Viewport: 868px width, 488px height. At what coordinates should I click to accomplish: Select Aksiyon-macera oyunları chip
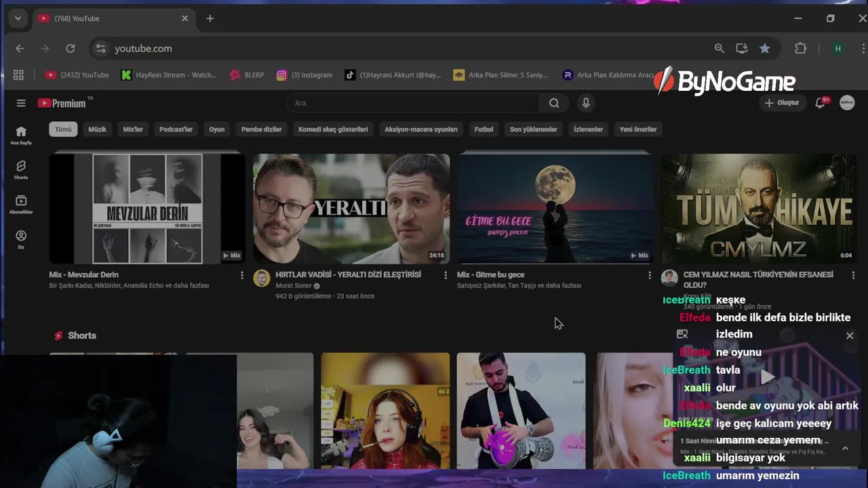point(421,129)
